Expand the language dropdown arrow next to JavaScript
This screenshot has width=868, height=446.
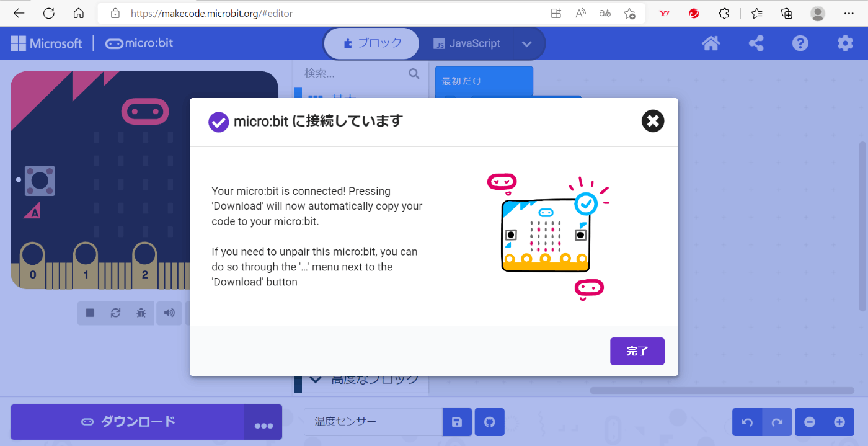click(x=527, y=43)
